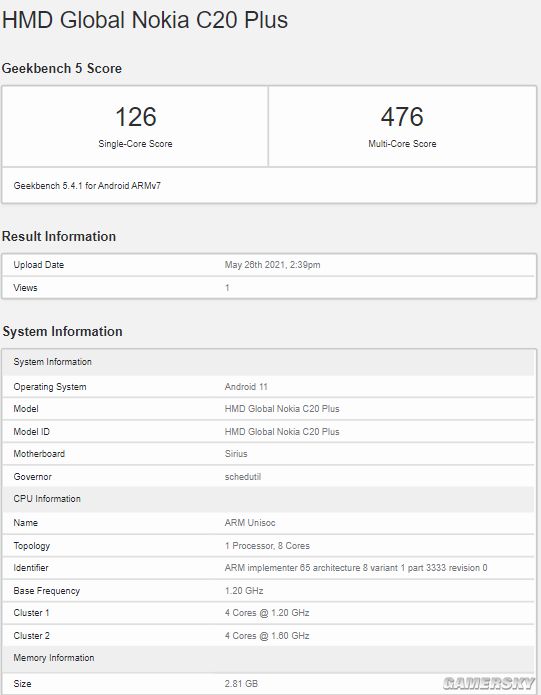Click the Motherboard value Sirius
The width and height of the screenshot is (541, 695).
tap(236, 454)
